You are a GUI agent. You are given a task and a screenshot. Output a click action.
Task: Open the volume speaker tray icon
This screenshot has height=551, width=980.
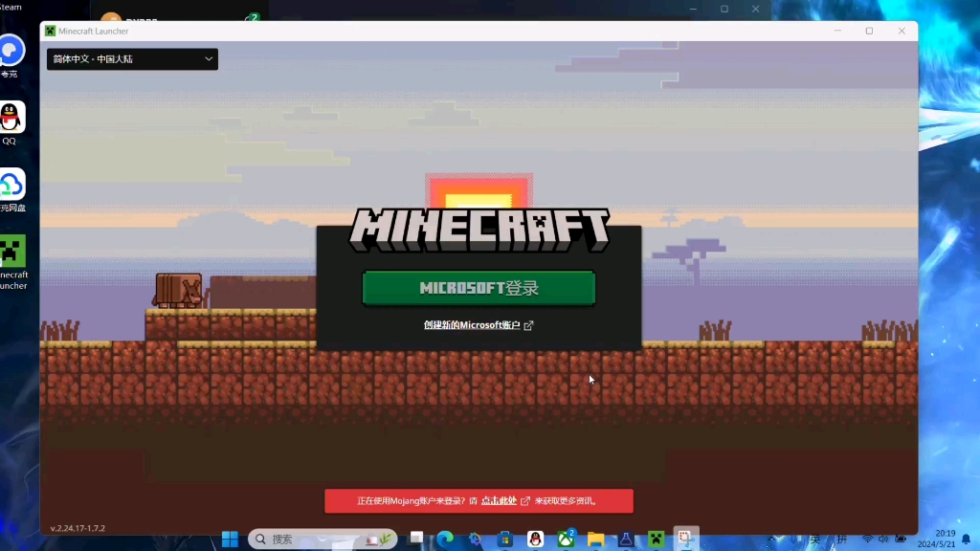[883, 539]
